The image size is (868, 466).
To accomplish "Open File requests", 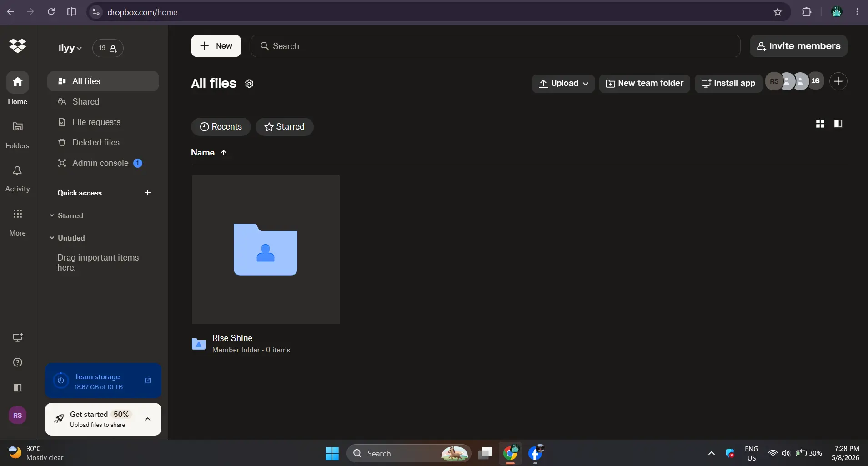I will pos(103,122).
